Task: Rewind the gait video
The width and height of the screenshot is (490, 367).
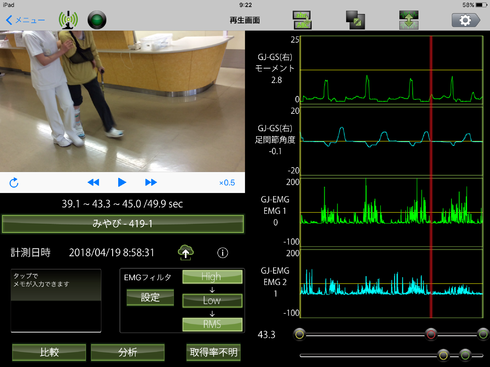Action: tap(93, 182)
